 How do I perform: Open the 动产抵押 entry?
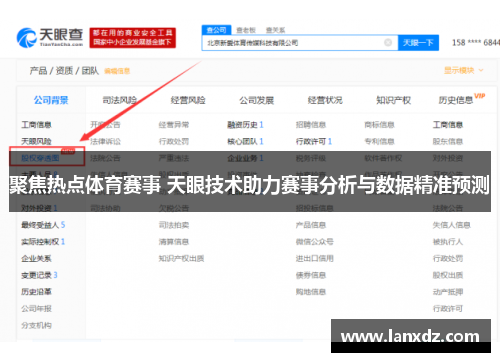(448, 292)
